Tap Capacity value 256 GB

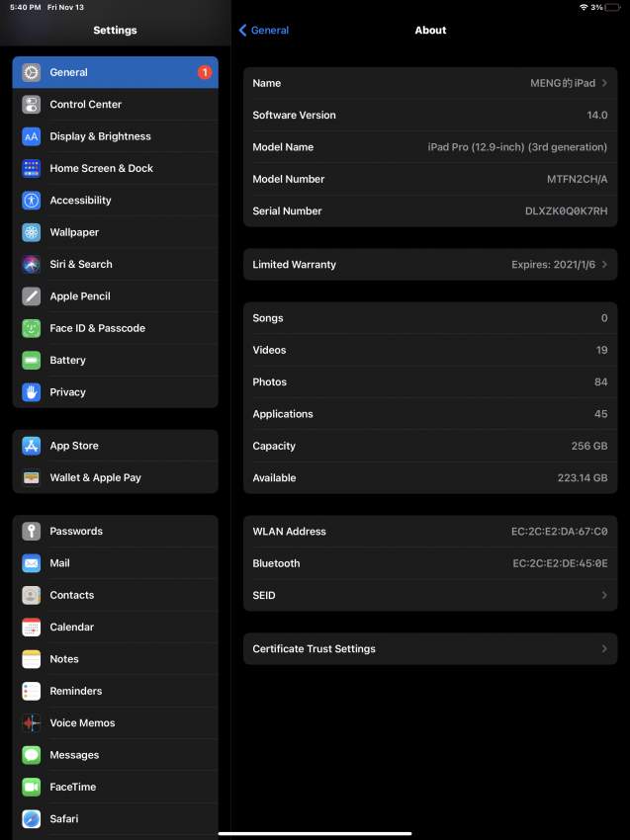coord(589,446)
